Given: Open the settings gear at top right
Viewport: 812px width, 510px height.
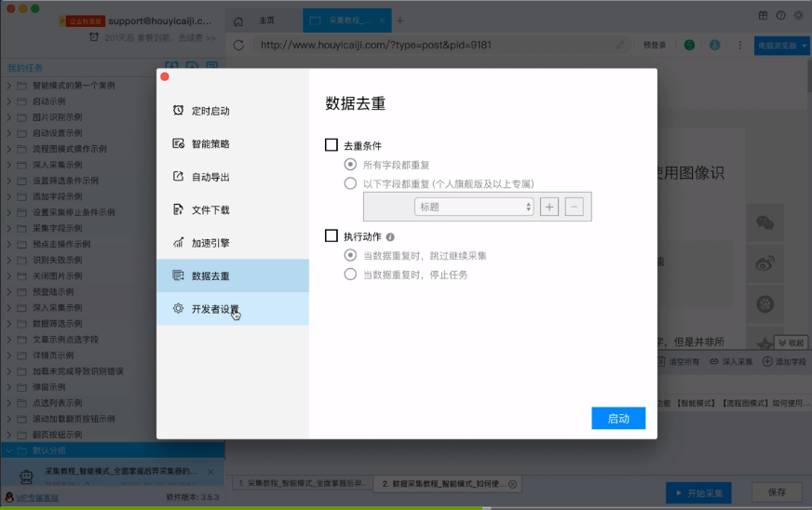Looking at the screenshot, I should (799, 16).
